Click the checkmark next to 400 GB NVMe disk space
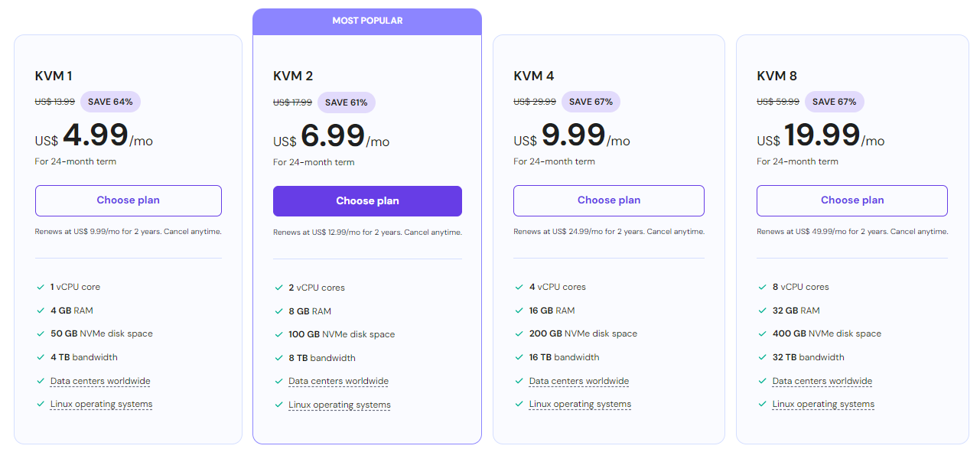The image size is (980, 449). [763, 333]
